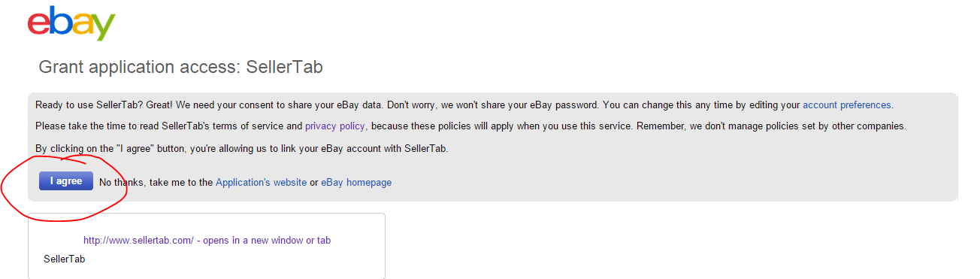The height and width of the screenshot is (279, 980).
Task: Click the blue "I agree" button
Action: [x=66, y=181]
